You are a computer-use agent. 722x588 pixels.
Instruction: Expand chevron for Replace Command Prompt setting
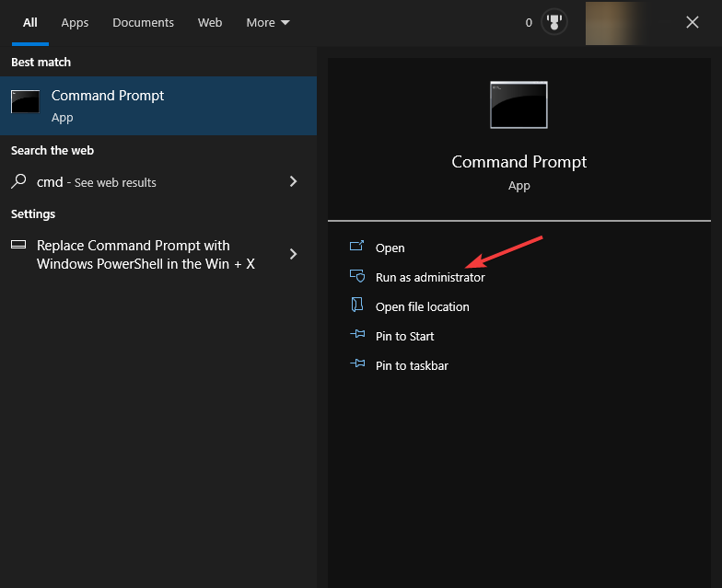(x=293, y=254)
